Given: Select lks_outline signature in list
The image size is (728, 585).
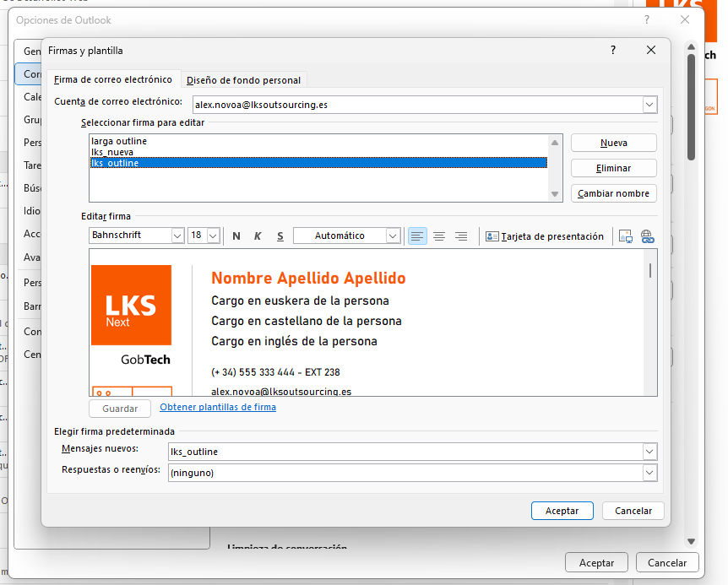Looking at the screenshot, I should point(318,163).
